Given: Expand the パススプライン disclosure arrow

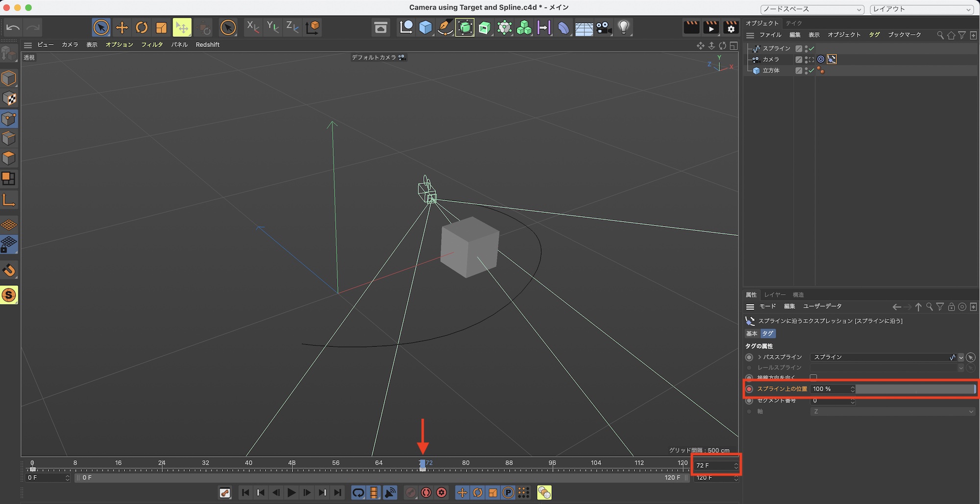Looking at the screenshot, I should pos(759,357).
